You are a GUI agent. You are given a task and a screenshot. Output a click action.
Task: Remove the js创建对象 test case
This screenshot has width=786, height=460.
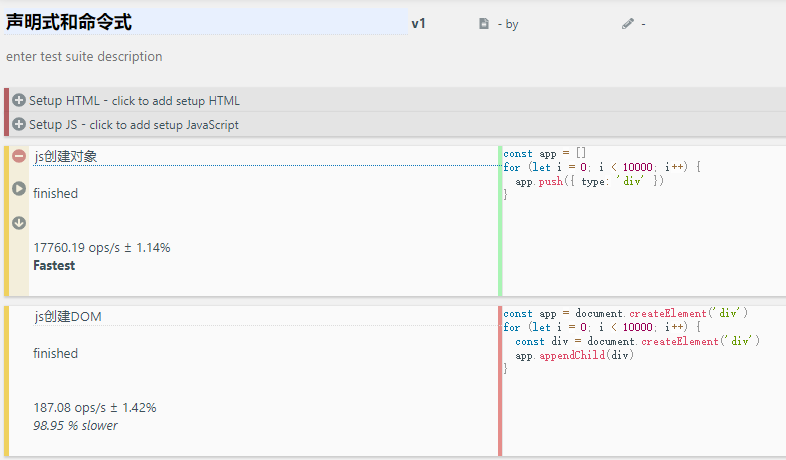click(x=19, y=156)
